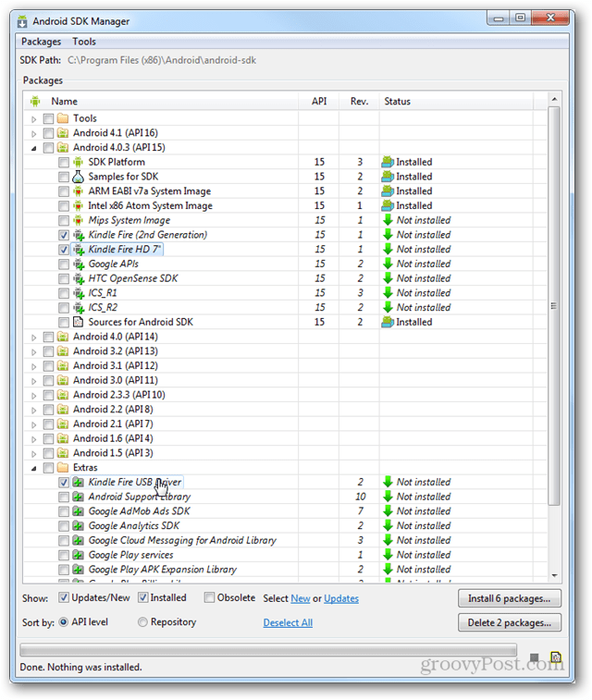This screenshot has width=592, height=700.
Task: Click the HTC OpenSense SDK add-on icon
Action: pos(79,278)
